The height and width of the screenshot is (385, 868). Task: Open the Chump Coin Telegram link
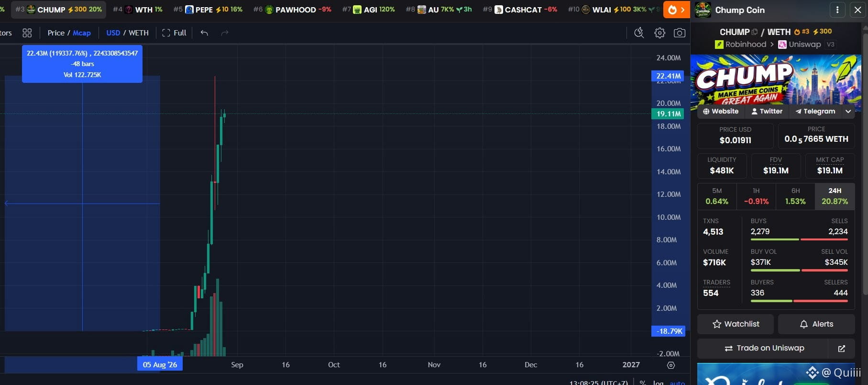[x=815, y=111]
